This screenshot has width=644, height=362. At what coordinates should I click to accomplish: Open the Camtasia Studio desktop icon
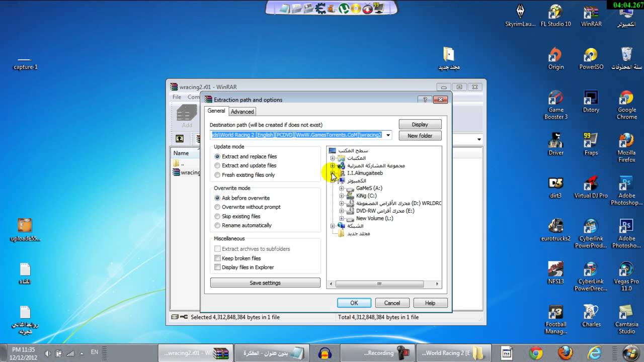point(626,319)
